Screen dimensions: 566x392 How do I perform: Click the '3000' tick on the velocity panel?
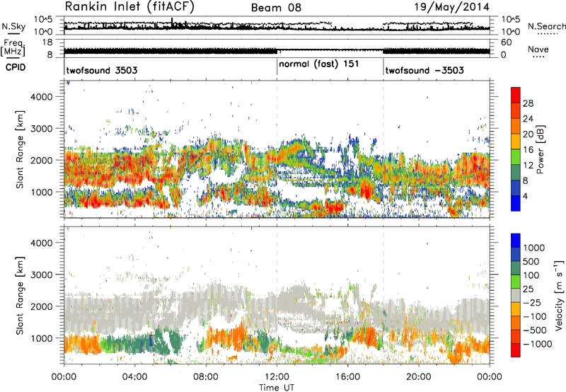coord(42,275)
